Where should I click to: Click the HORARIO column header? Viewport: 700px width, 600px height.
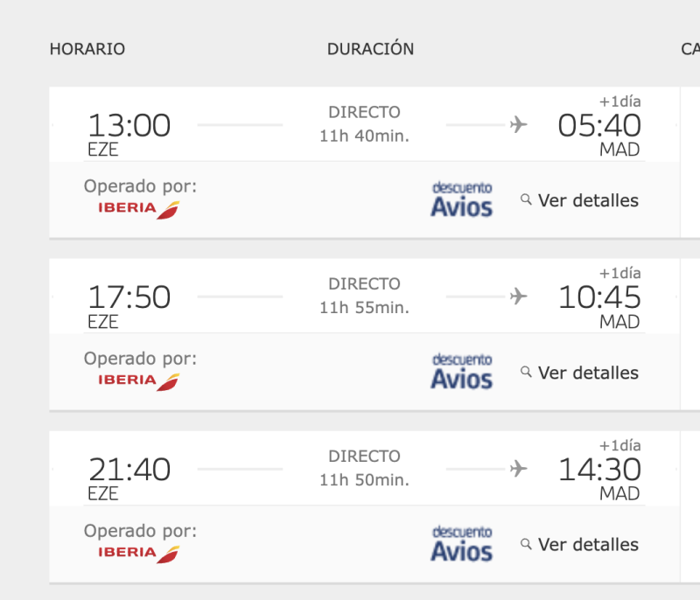coord(87,49)
